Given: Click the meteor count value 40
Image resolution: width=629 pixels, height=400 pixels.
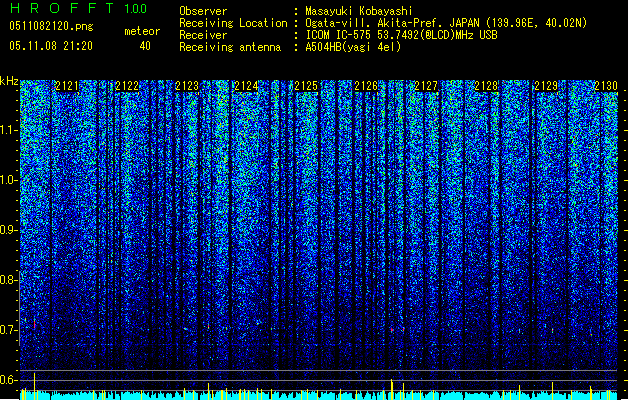Looking at the screenshot, I should (145, 46).
